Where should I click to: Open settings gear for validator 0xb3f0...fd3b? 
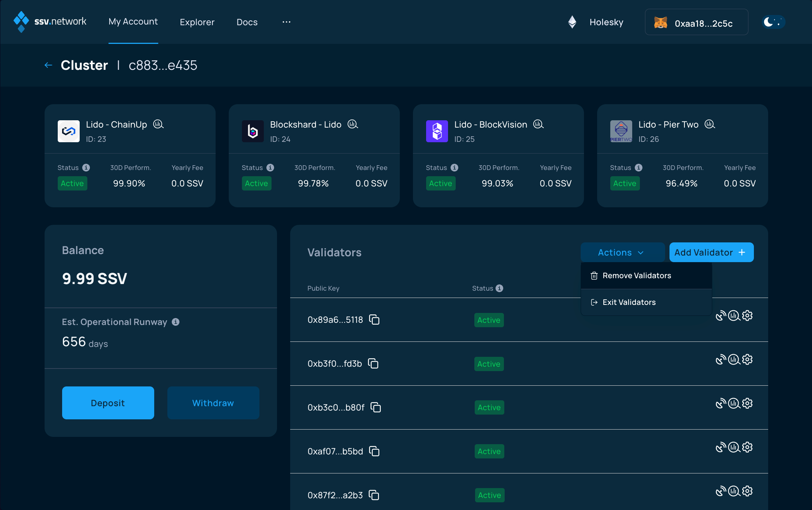coord(747,359)
